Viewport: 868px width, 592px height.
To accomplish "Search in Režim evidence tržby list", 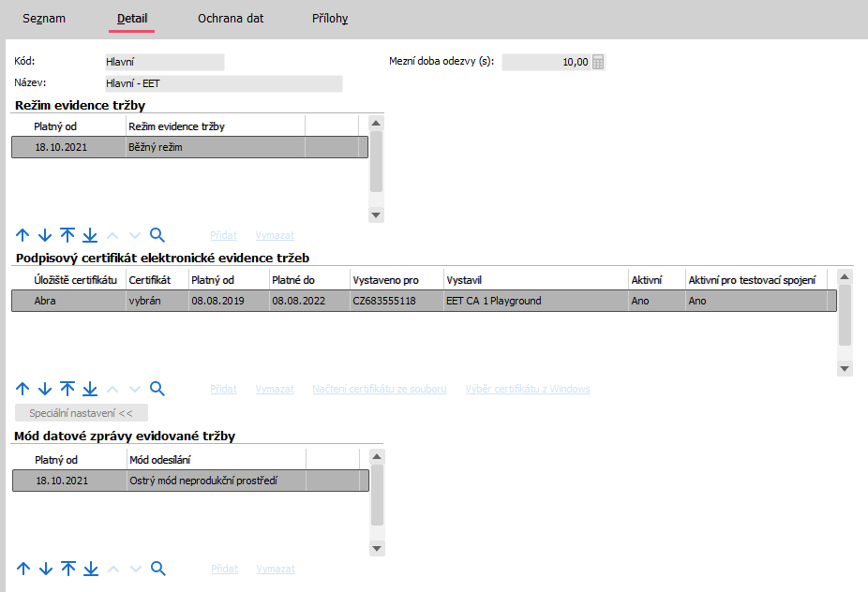I will [x=157, y=235].
